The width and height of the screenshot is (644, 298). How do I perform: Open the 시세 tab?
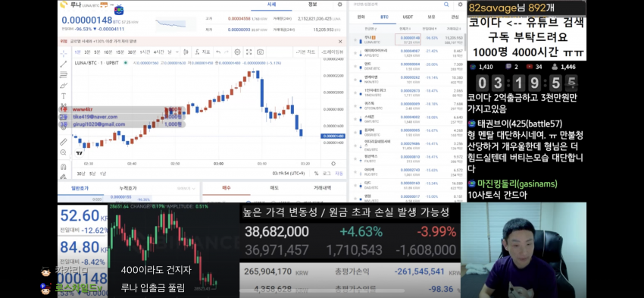pyautogui.click(x=271, y=5)
